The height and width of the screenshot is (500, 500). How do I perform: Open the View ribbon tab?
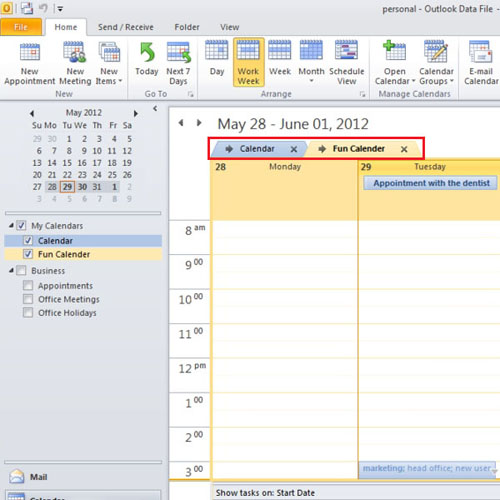tap(229, 27)
